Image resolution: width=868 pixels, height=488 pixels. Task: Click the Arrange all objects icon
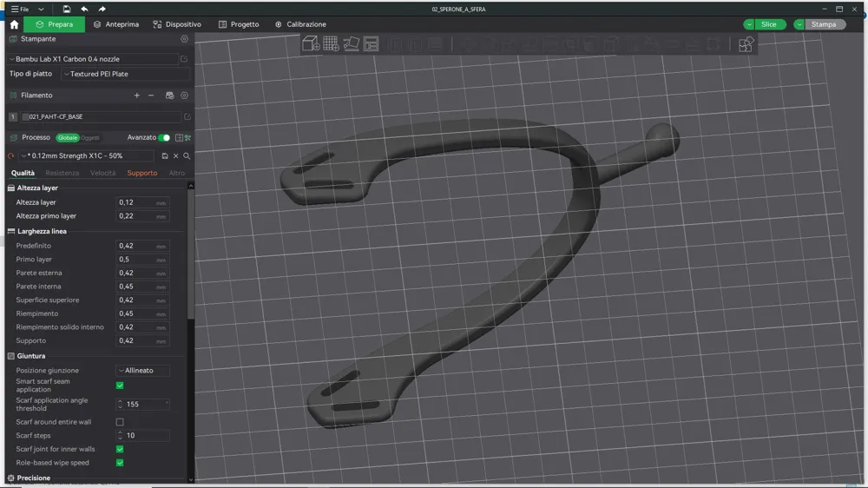click(371, 43)
